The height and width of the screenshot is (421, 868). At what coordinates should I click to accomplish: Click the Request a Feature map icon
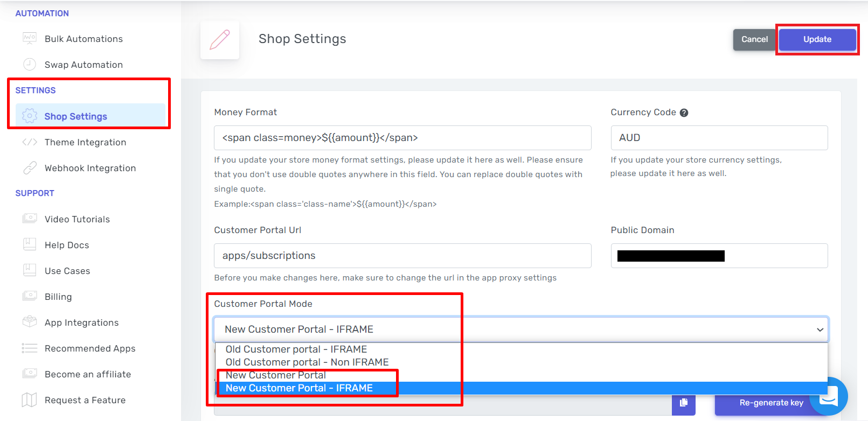(30, 400)
